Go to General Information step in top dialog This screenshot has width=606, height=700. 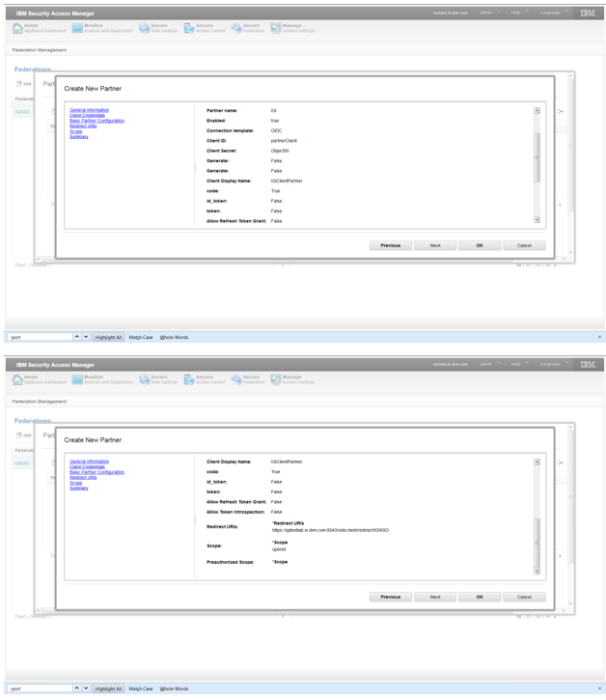click(x=89, y=110)
